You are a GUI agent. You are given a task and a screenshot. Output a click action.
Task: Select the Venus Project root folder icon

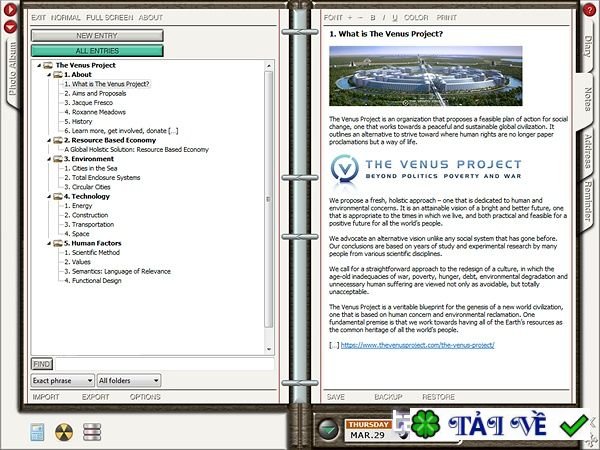pos(48,65)
